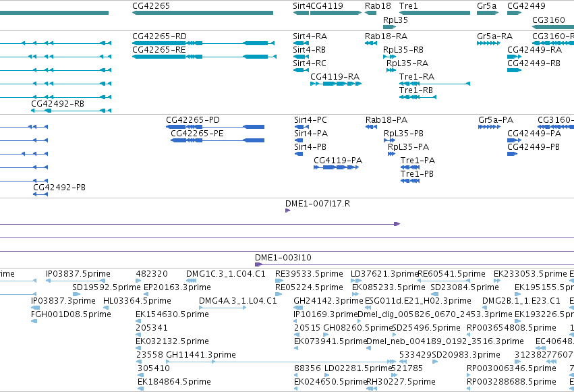Screen dimensions: 574x392
Task: Click the Rab18 gene label
Action: tap(378, 6)
